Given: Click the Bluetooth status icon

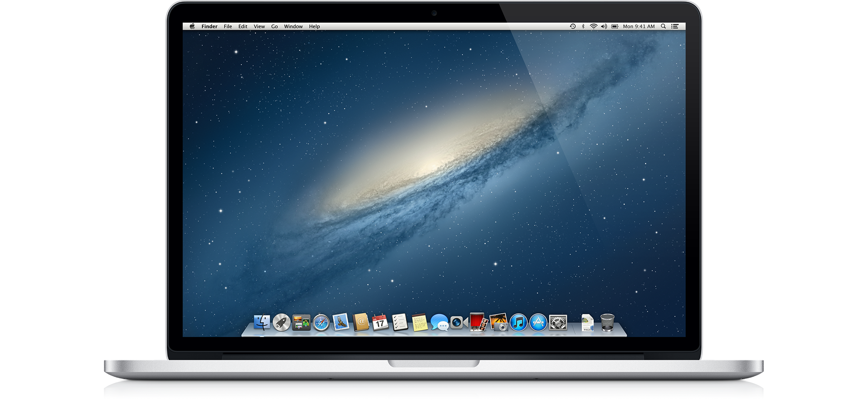Looking at the screenshot, I should point(583,26).
